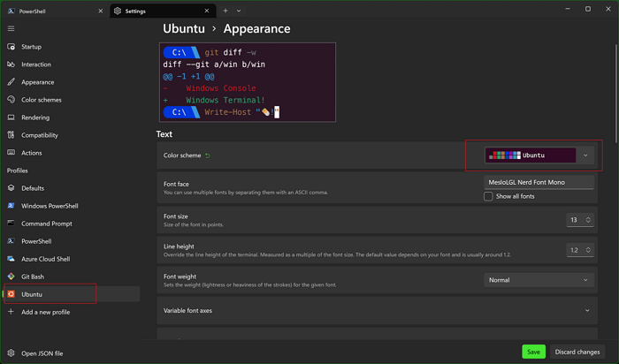Click the Command Prompt profile icon
This screenshot has width=619, height=364.
(11, 224)
